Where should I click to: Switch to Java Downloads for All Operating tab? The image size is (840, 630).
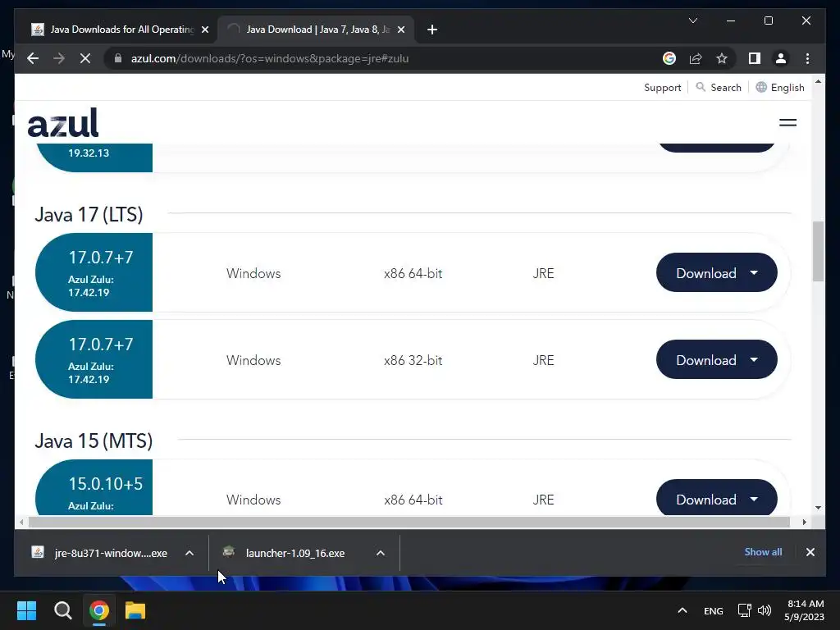pyautogui.click(x=120, y=30)
